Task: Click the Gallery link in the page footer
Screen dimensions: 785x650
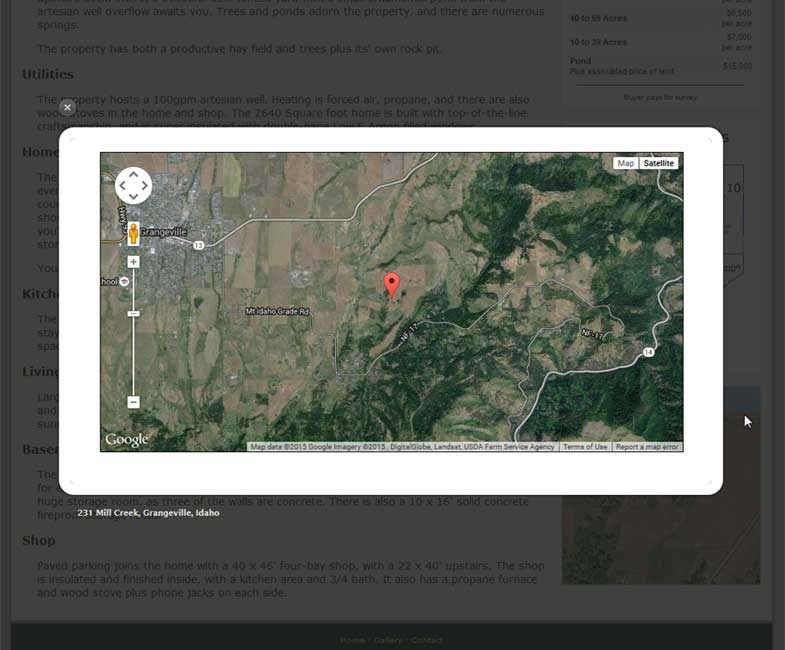Action: point(387,640)
